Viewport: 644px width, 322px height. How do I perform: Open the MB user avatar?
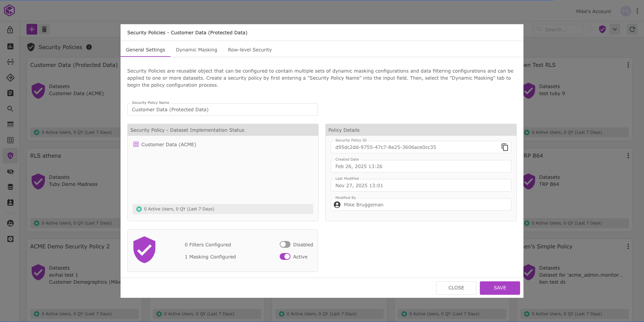(626, 11)
